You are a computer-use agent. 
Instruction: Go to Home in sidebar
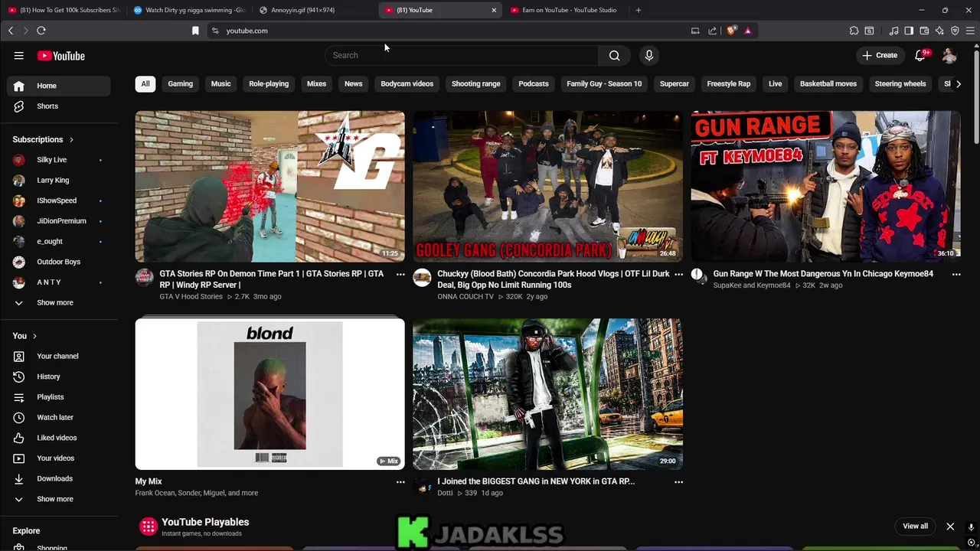pyautogui.click(x=59, y=86)
